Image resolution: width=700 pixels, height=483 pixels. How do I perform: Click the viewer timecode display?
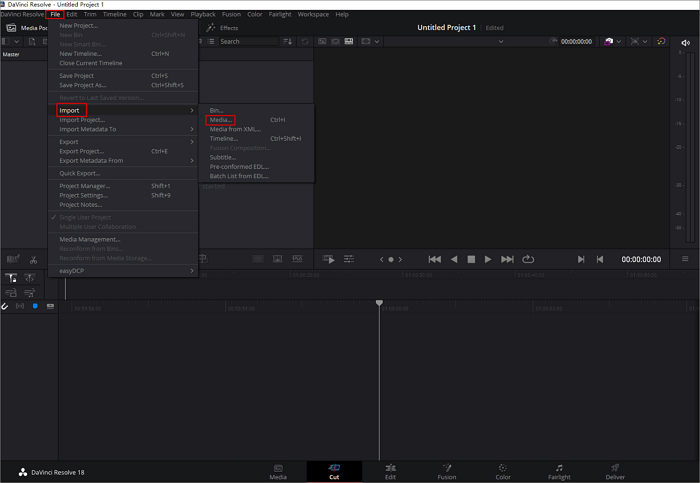coord(641,259)
